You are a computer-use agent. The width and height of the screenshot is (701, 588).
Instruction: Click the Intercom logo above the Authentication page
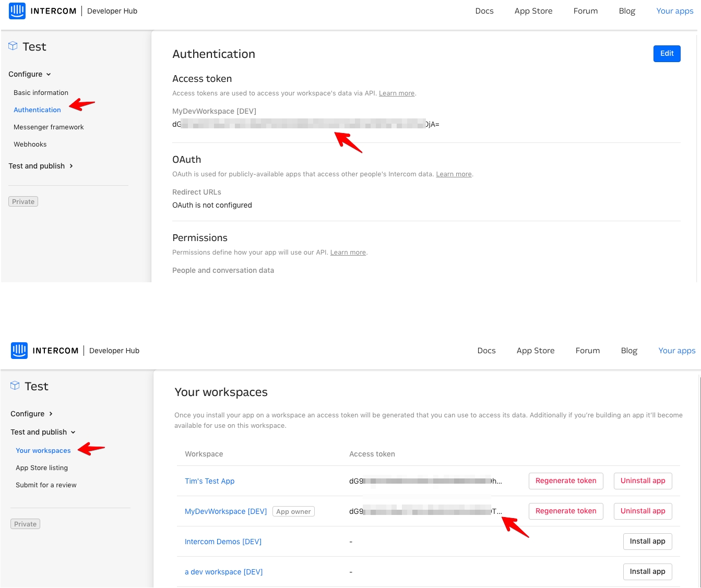pos(17,11)
